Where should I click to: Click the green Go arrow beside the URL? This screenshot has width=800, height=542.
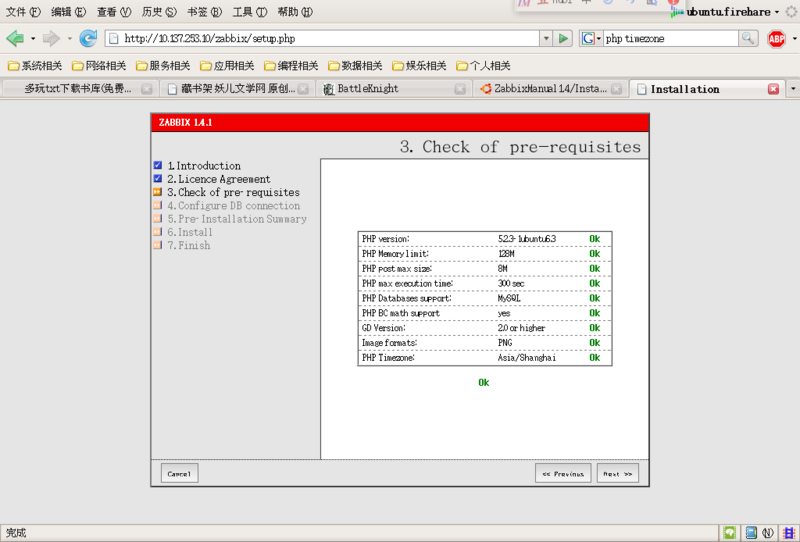click(563, 38)
